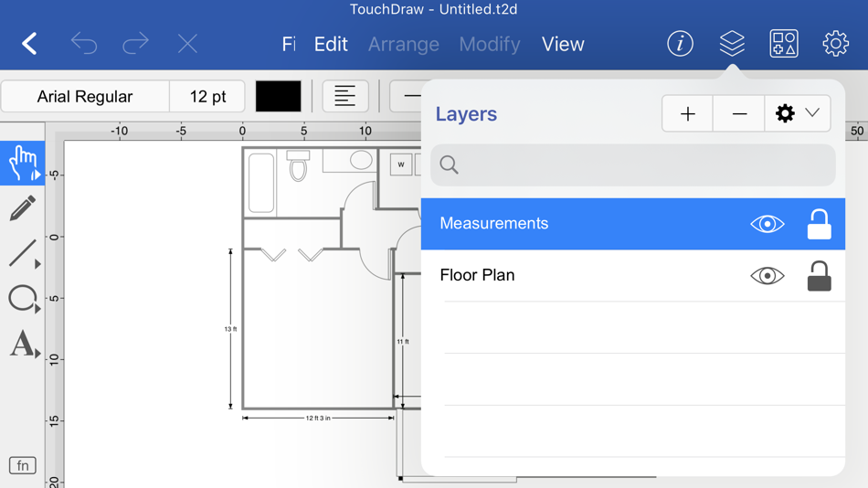Click the washer W symbol
868x488 pixels.
401,164
